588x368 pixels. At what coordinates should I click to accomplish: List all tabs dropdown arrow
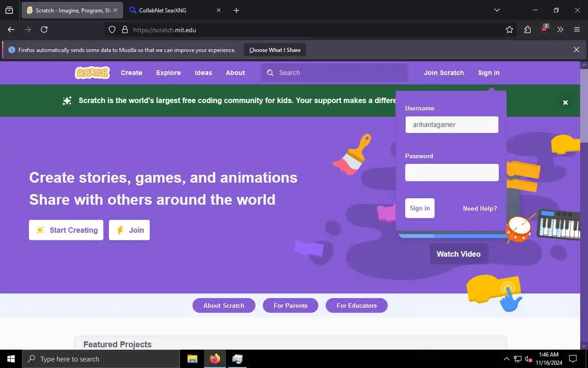point(497,10)
